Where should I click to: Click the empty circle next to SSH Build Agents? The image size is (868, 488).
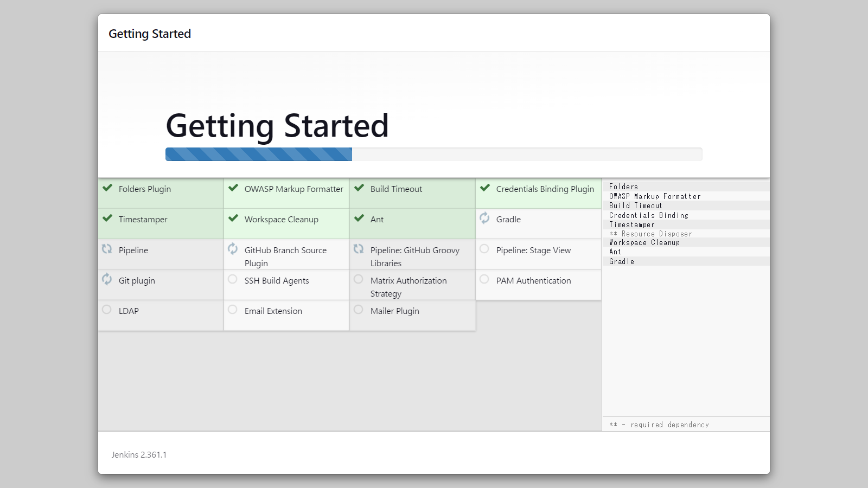pyautogui.click(x=233, y=279)
